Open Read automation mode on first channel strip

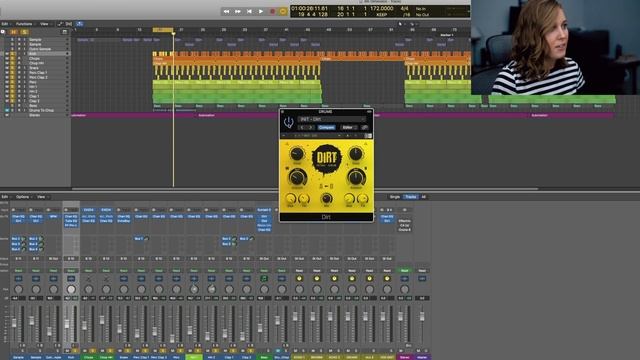point(18,271)
